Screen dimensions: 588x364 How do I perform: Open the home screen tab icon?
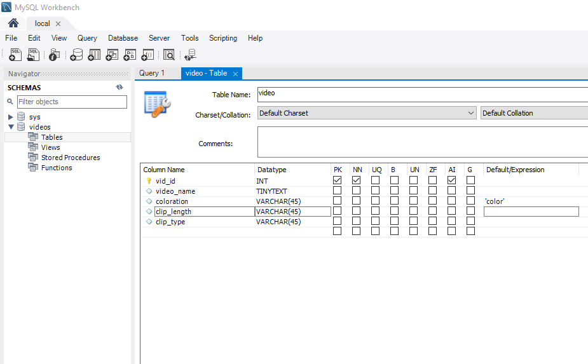(x=13, y=24)
